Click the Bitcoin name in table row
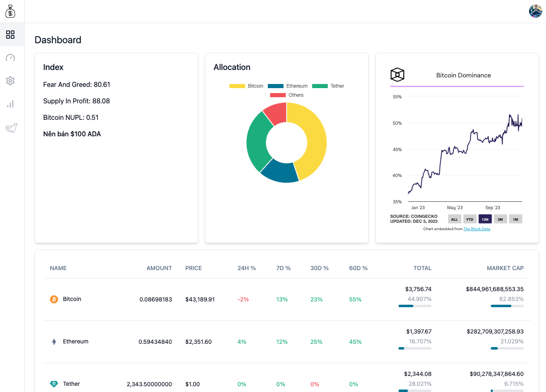Viewport: 546px width, 392px height. coord(72,299)
